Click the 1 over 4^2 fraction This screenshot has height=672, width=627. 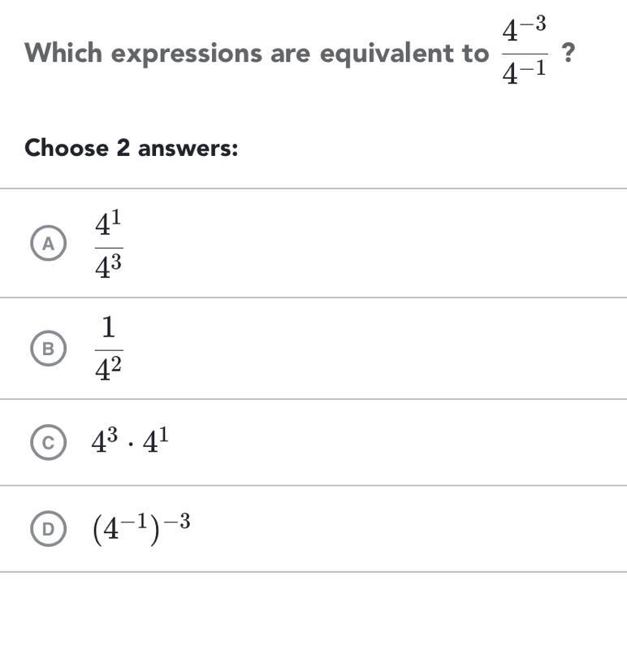109,349
